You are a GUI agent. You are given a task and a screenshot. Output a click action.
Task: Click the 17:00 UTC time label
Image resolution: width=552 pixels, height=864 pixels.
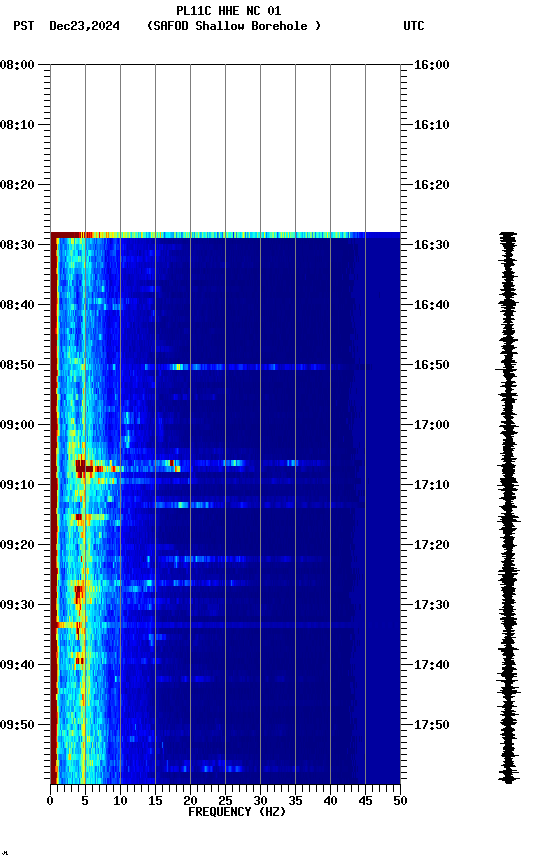[x=432, y=425]
